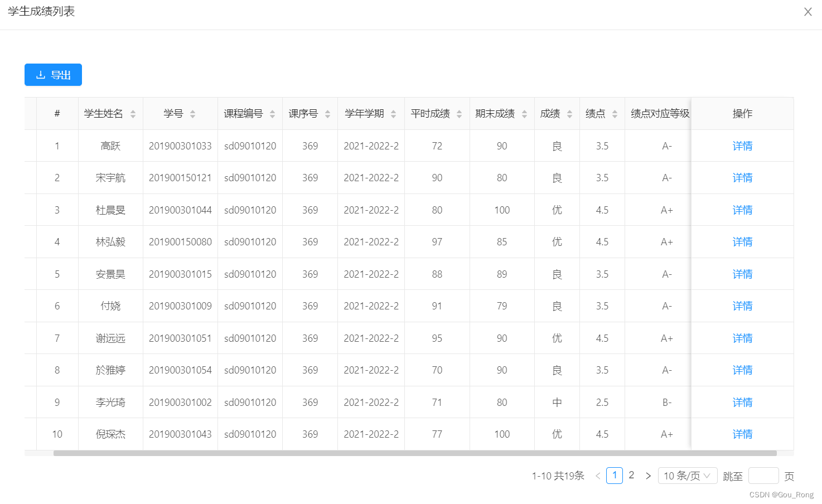Click the 导出 export button
The image size is (822, 504).
coord(53,75)
